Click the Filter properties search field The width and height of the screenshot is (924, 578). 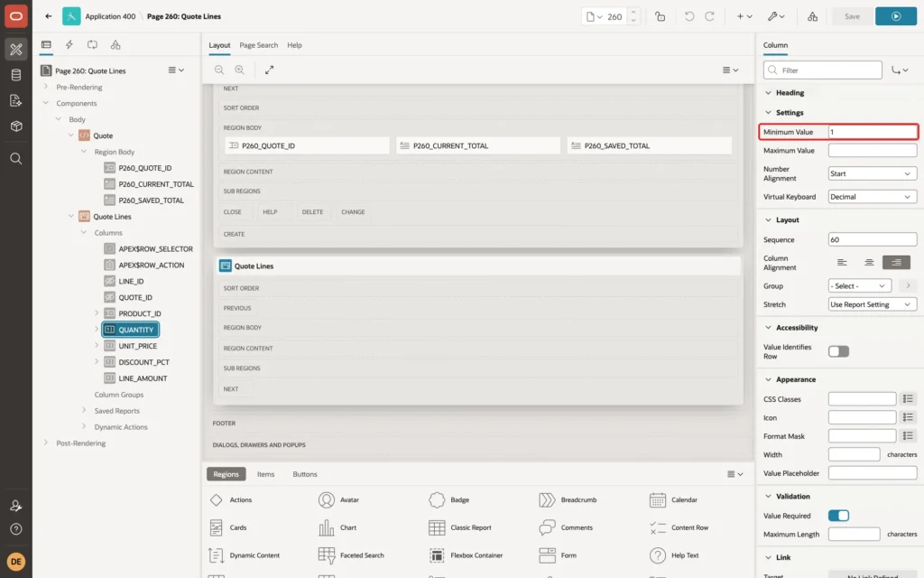click(x=823, y=70)
